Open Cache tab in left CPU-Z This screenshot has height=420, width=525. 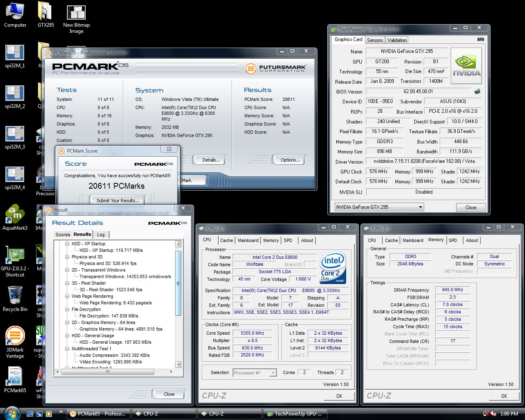point(226,240)
